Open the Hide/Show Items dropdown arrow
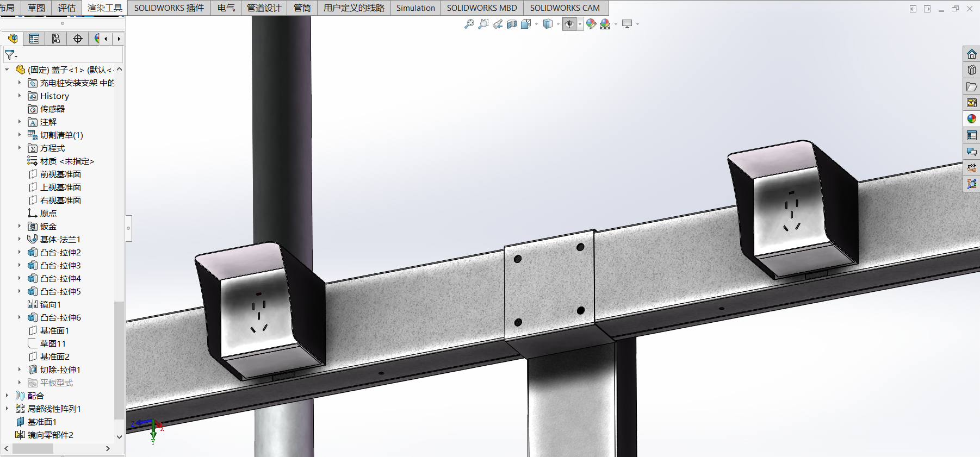This screenshot has width=980, height=457. click(580, 24)
